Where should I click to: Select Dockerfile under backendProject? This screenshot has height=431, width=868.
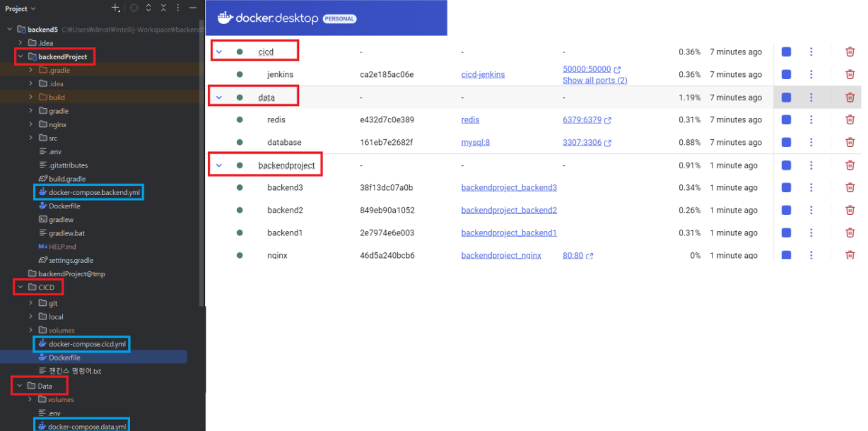[x=59, y=206]
